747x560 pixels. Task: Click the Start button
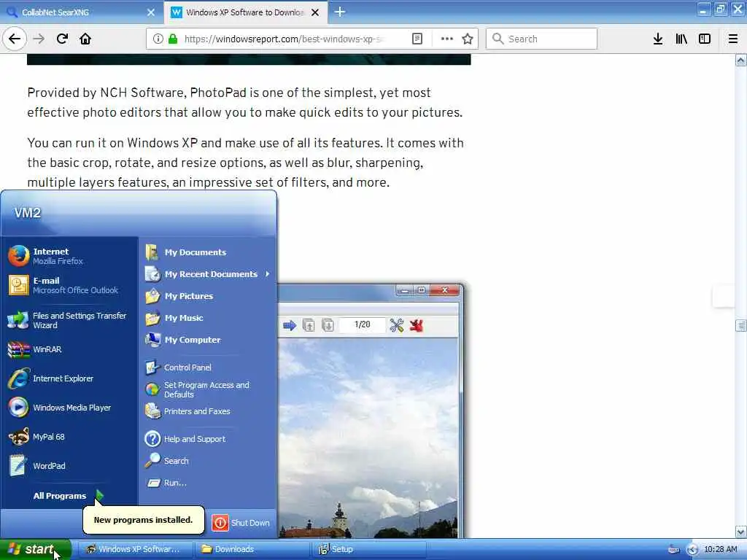[x=35, y=549]
